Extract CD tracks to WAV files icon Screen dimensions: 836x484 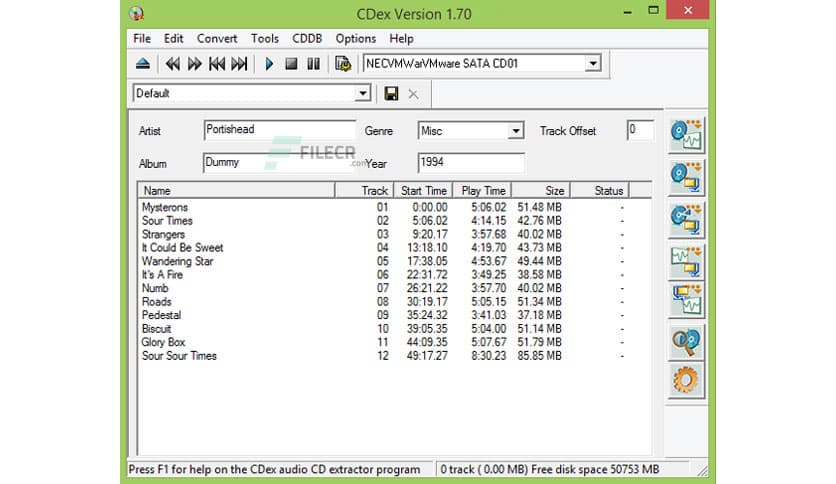click(x=686, y=135)
